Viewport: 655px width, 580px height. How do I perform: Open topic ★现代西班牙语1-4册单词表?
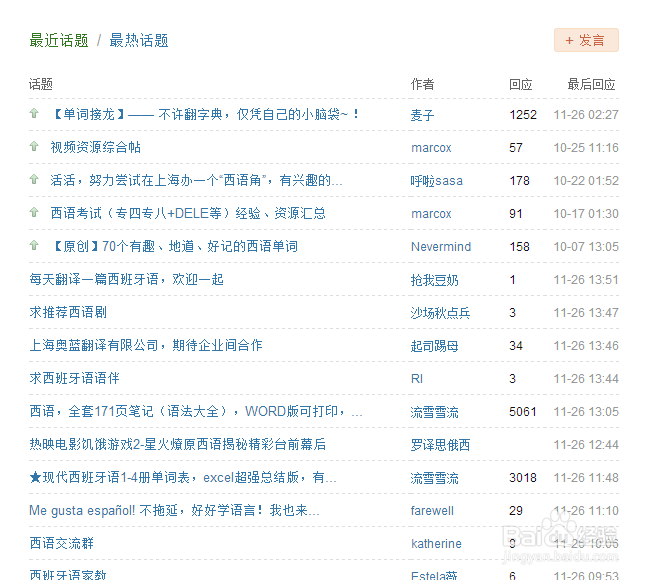(x=183, y=477)
